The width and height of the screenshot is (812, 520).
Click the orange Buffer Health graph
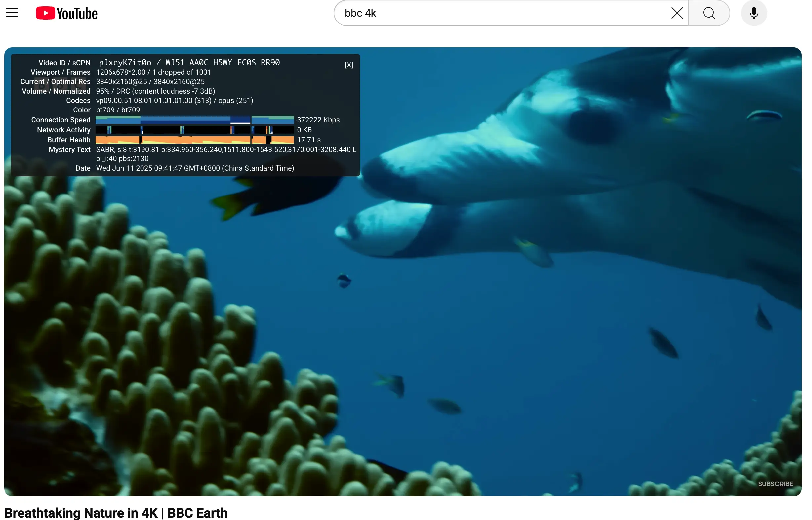(x=194, y=140)
